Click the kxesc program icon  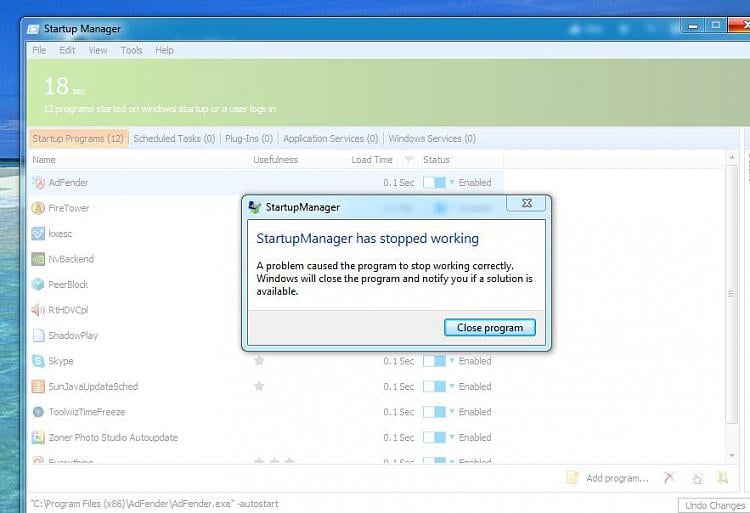click(38, 234)
